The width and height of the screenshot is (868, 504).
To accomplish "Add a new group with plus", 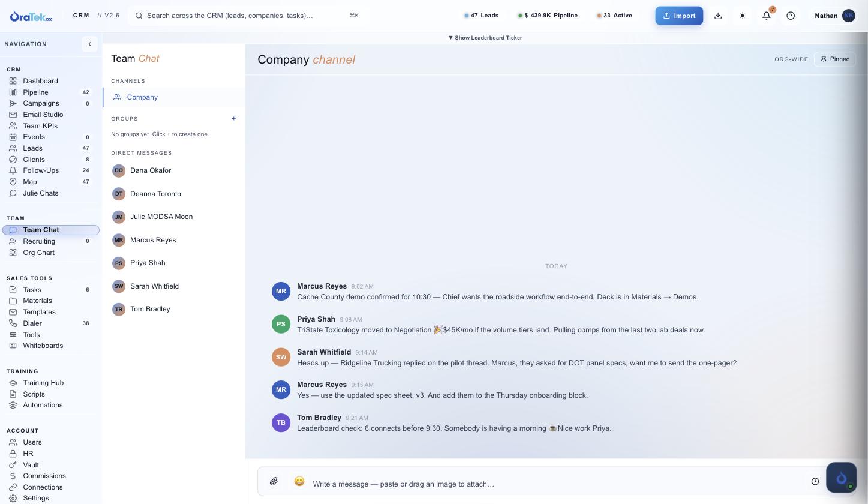I will (234, 119).
